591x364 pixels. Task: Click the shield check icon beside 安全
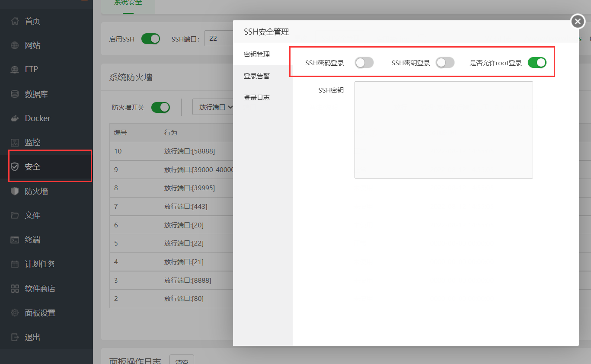pyautogui.click(x=15, y=166)
